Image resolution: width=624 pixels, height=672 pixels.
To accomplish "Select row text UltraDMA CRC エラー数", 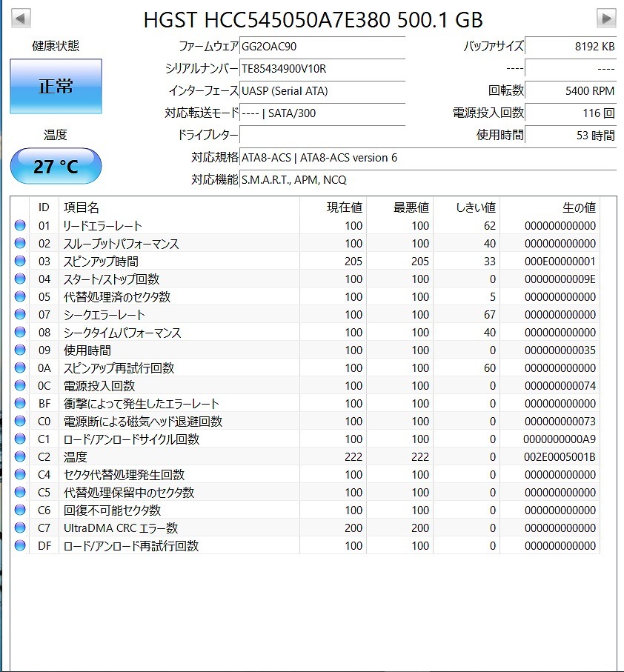I will [121, 528].
